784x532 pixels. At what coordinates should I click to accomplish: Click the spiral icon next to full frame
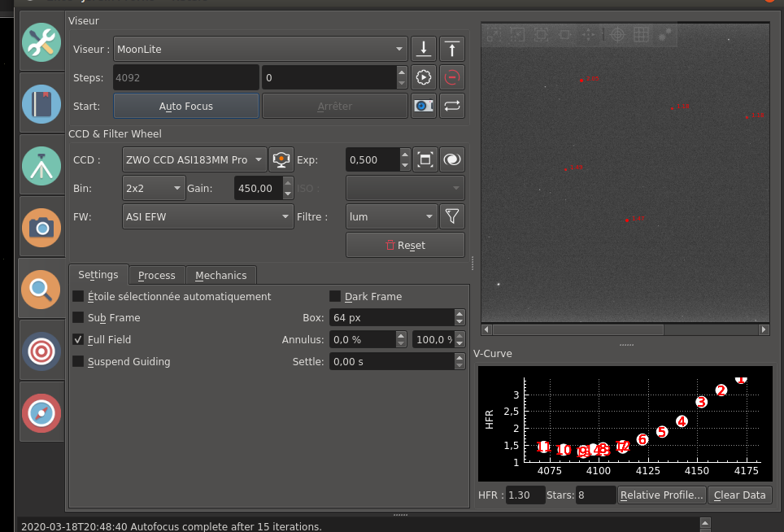[x=452, y=159]
